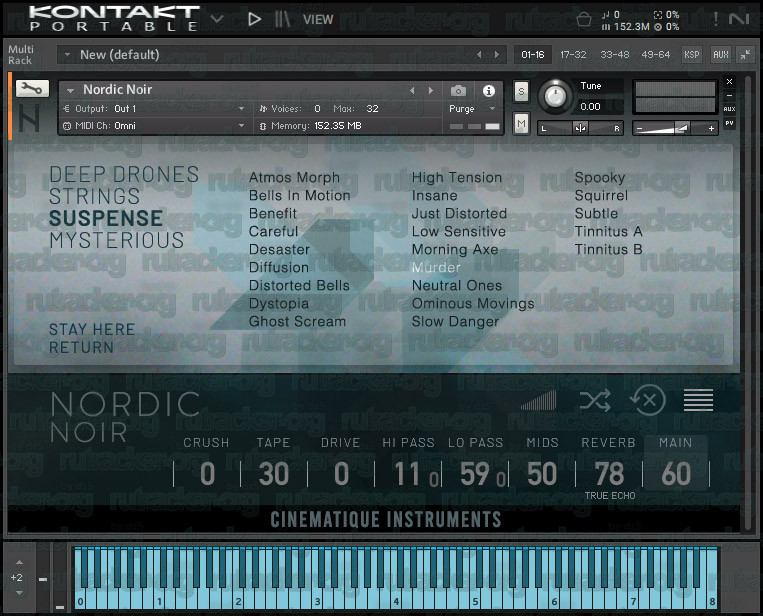Open instrument edit mode wrench icon
Image resolution: width=763 pixels, height=616 pixels.
point(32,88)
